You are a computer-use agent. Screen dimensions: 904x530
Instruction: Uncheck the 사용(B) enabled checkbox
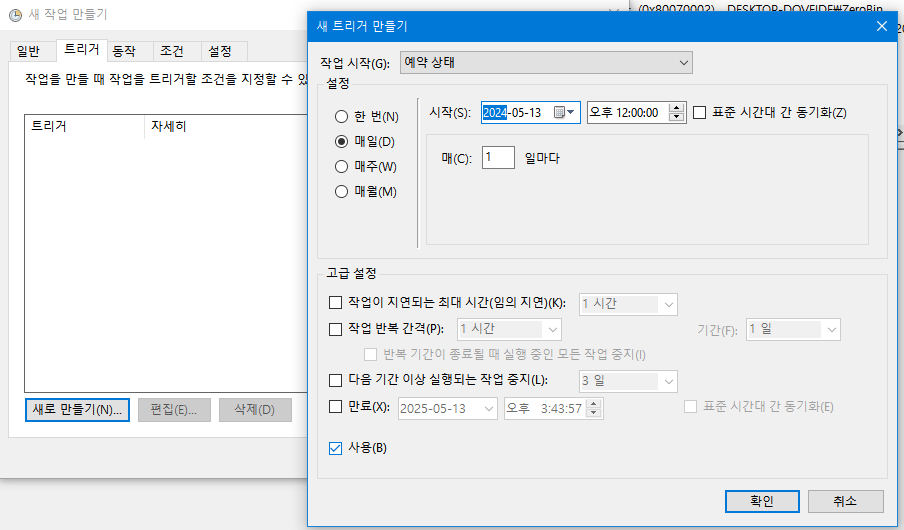pos(335,448)
